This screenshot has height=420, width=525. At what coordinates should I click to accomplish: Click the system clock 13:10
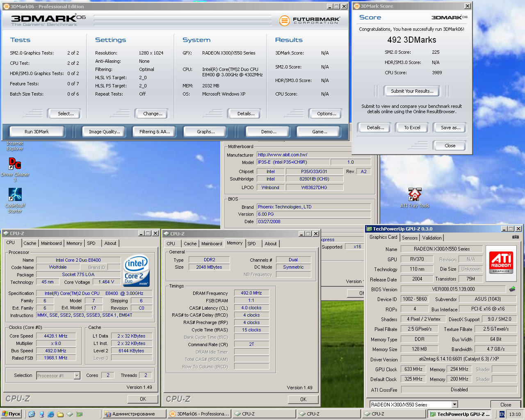515,414
